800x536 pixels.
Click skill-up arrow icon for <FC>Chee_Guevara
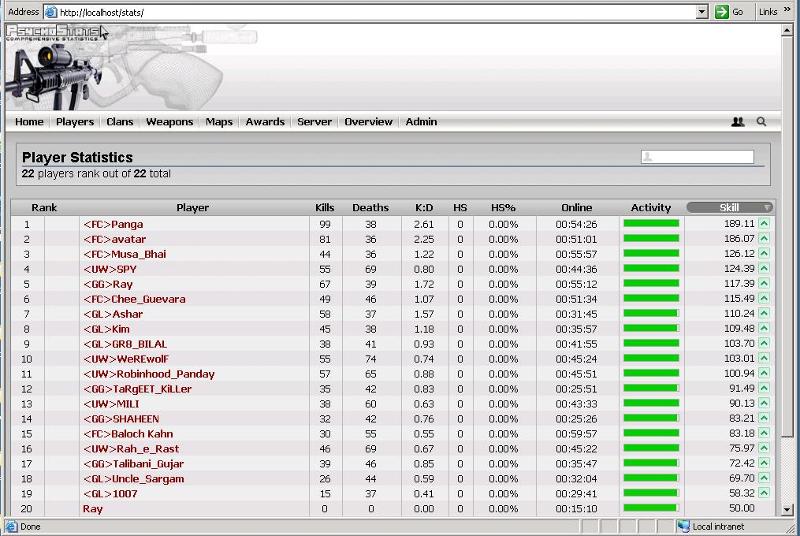coord(764,298)
